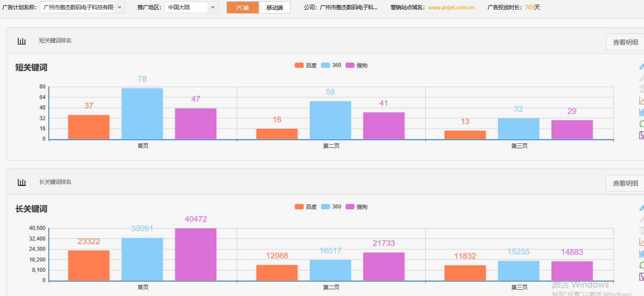Image resolution: width=644 pixels, height=296 pixels.
Task: Select the PC端 tab
Action: click(242, 7)
